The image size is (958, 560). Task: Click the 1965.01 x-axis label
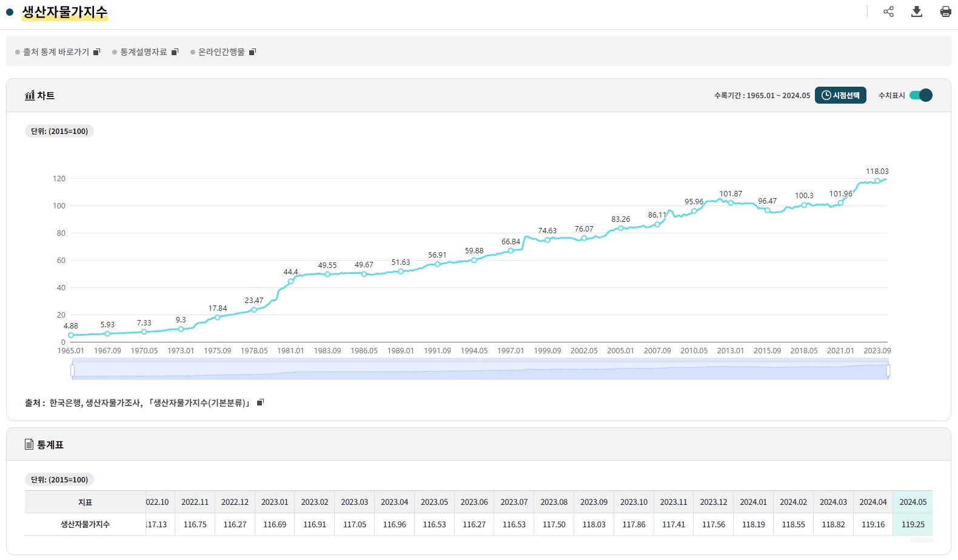(x=71, y=351)
